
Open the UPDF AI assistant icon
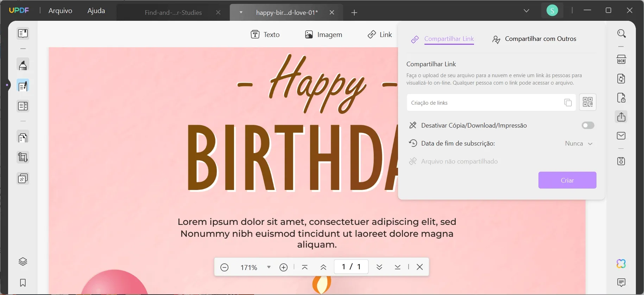click(621, 264)
